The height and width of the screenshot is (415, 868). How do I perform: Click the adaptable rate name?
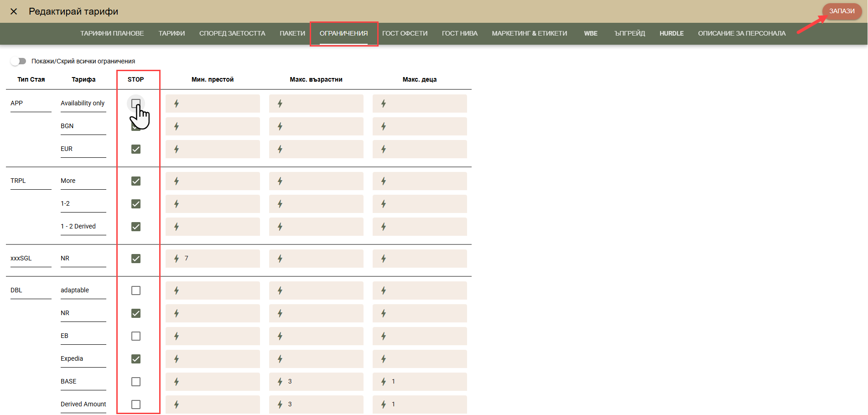click(75, 290)
